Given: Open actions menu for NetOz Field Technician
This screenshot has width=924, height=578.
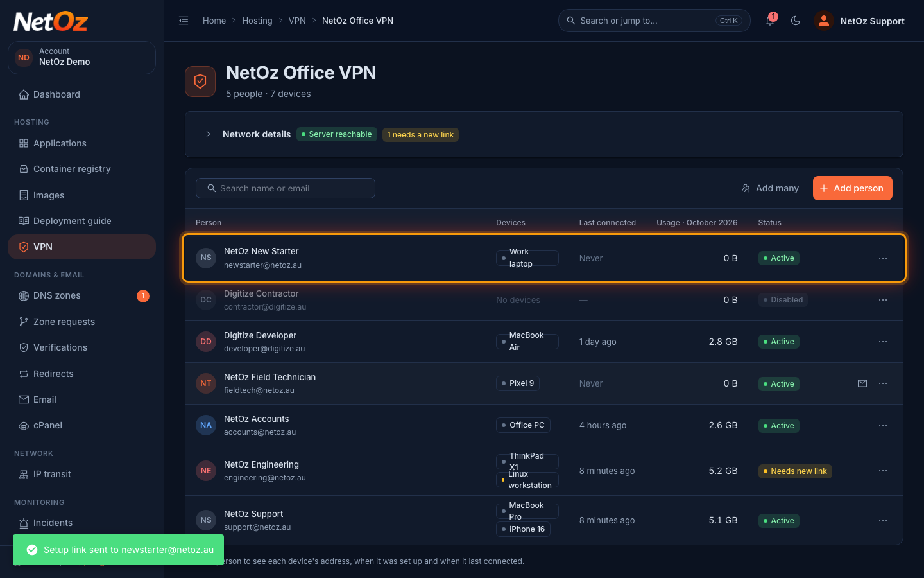Looking at the screenshot, I should pyautogui.click(x=883, y=383).
